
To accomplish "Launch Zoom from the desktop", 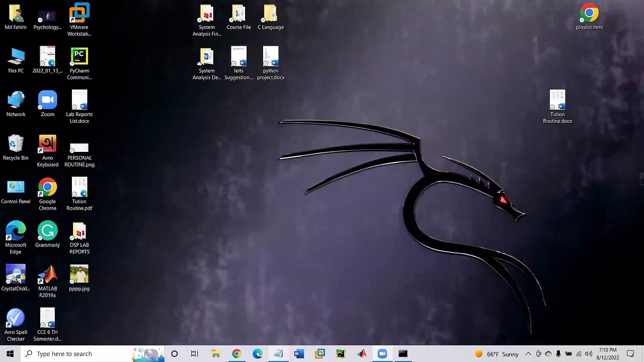I will (x=47, y=104).
